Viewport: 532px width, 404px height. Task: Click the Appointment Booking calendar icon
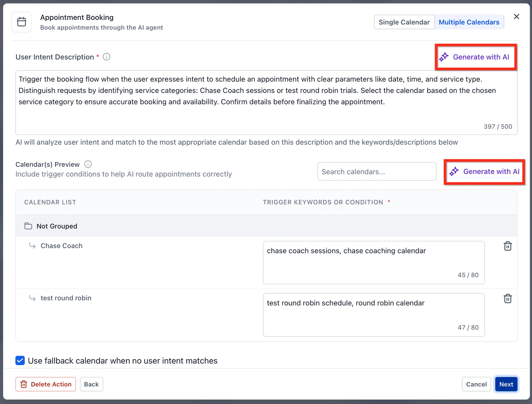(x=22, y=22)
